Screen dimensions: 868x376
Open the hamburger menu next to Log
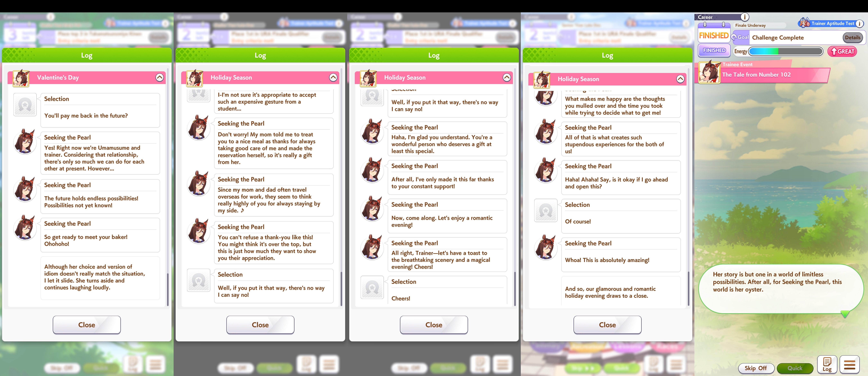[850, 365]
